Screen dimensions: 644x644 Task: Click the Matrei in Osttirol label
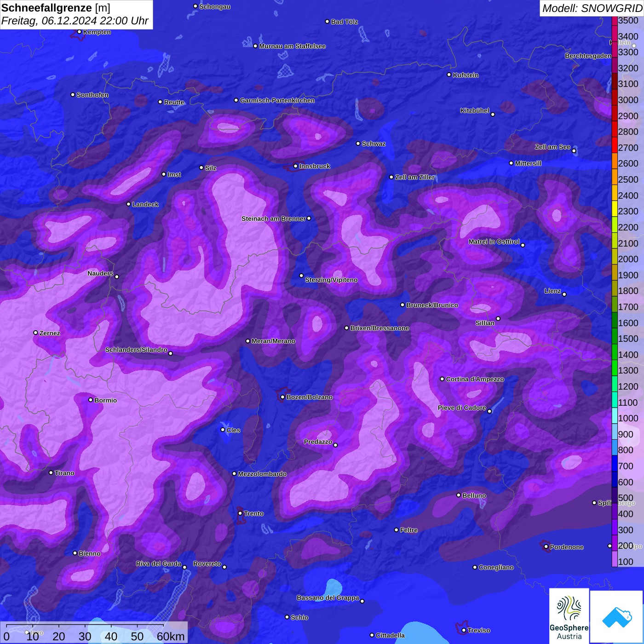point(494,241)
